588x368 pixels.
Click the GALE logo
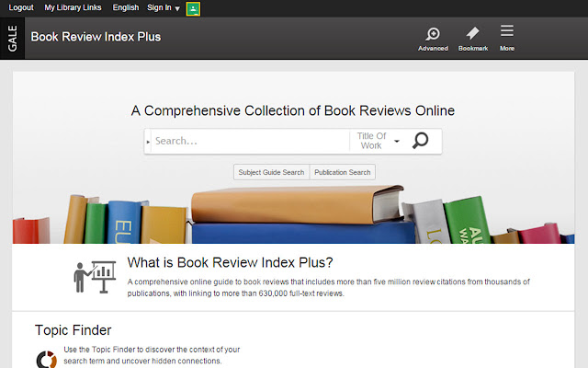click(x=12, y=39)
